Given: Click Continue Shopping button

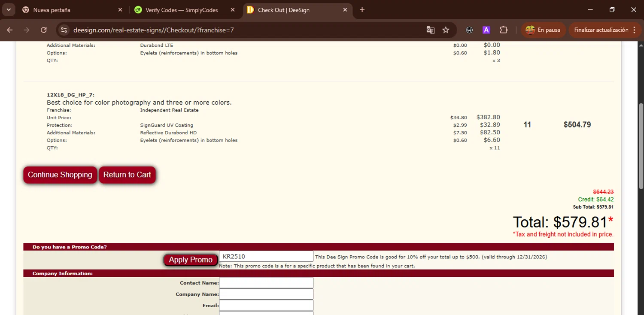Looking at the screenshot, I should pos(60,175).
